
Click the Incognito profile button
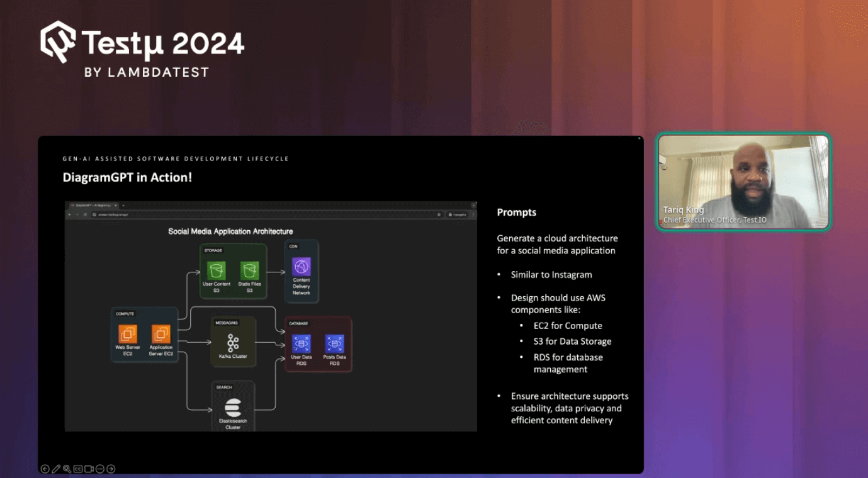click(458, 214)
